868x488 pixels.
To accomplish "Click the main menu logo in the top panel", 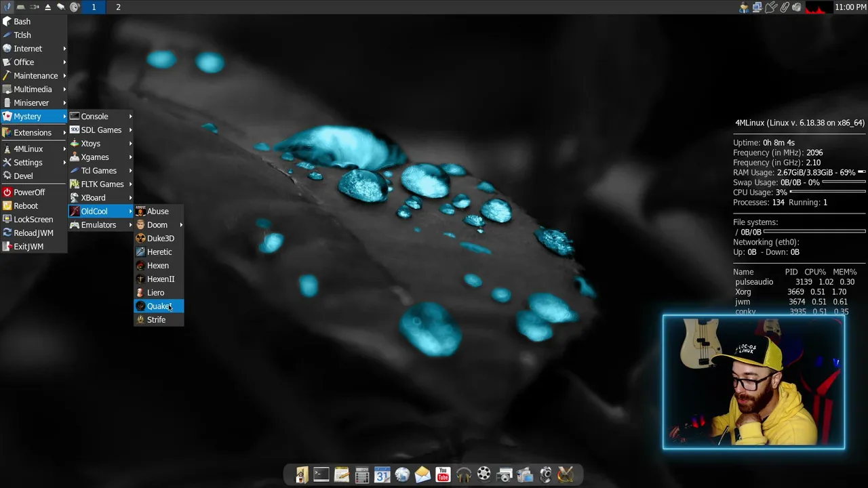I will pyautogui.click(x=7, y=7).
